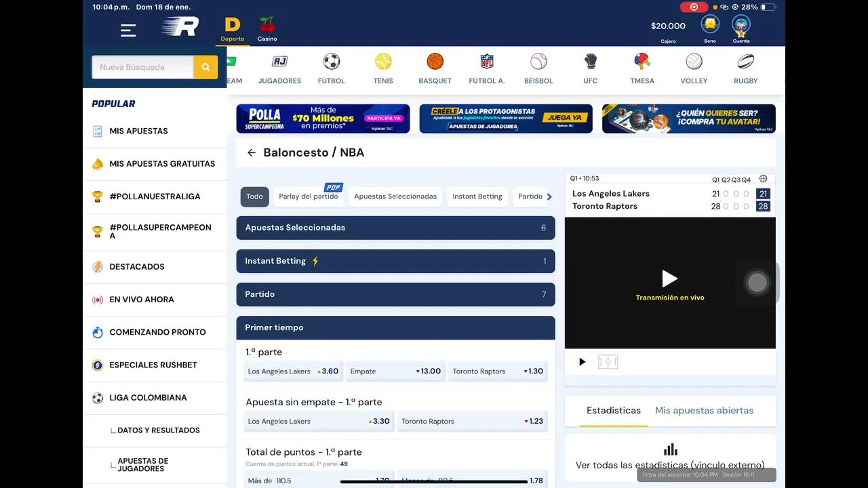This screenshot has height=488, width=868.
Task: Open Mis Apuestas in sidebar
Action: click(x=155, y=131)
